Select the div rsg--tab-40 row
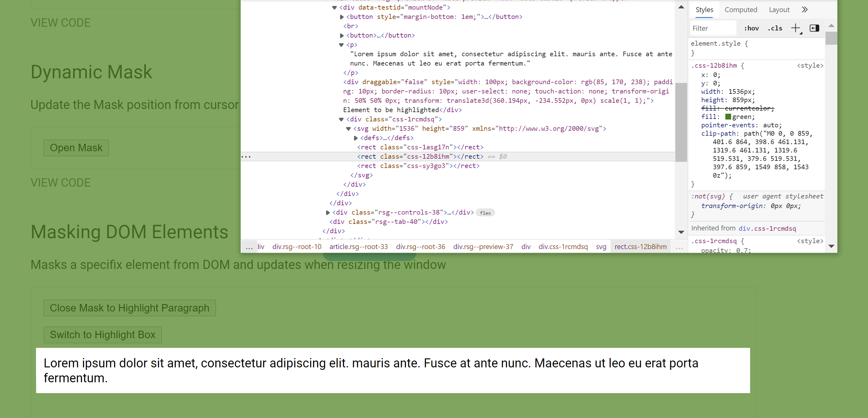The height and width of the screenshot is (418, 868). click(388, 222)
